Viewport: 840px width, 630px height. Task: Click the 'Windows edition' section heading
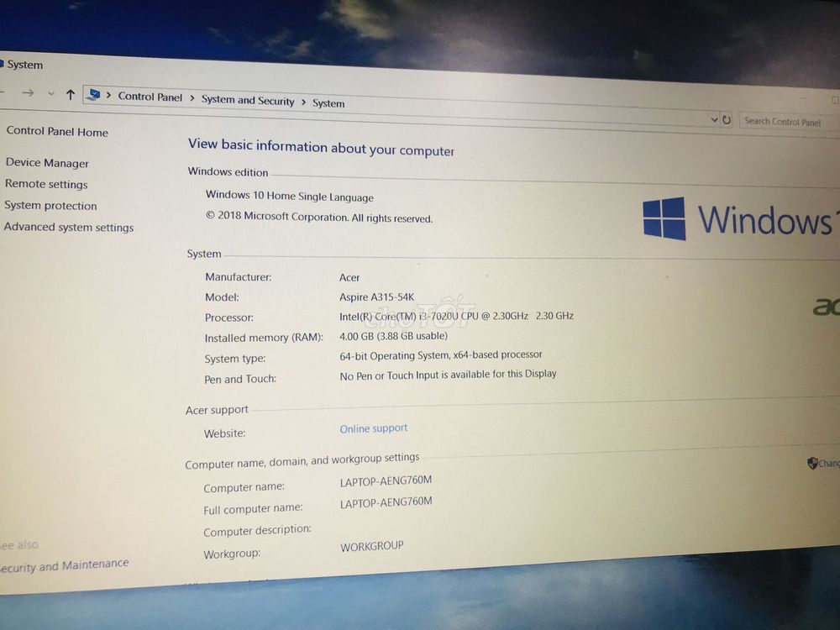click(x=228, y=172)
